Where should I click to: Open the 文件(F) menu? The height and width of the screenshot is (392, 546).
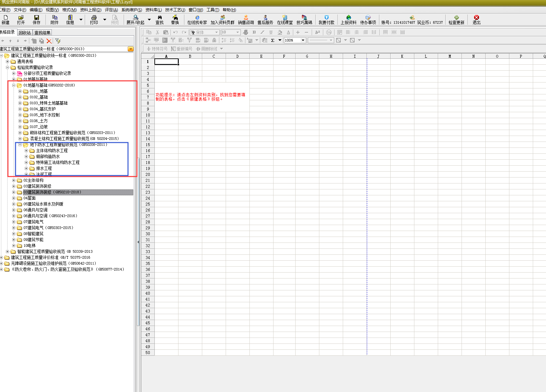coord(20,10)
